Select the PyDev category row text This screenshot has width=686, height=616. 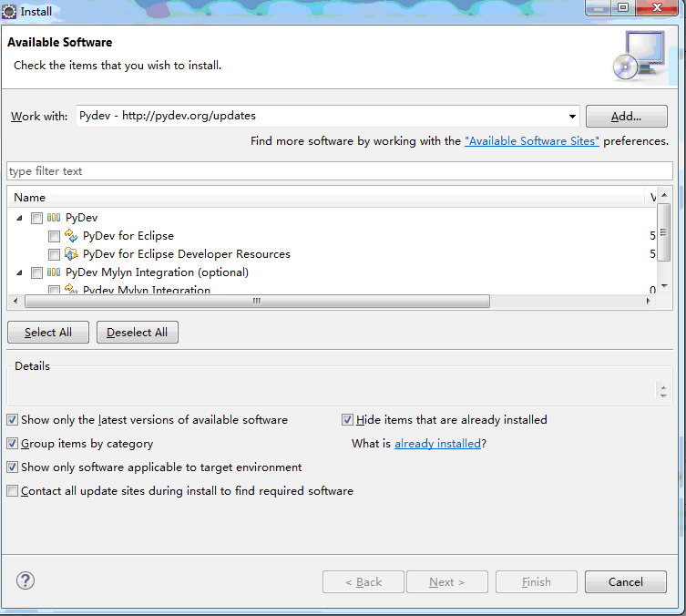[x=81, y=218]
